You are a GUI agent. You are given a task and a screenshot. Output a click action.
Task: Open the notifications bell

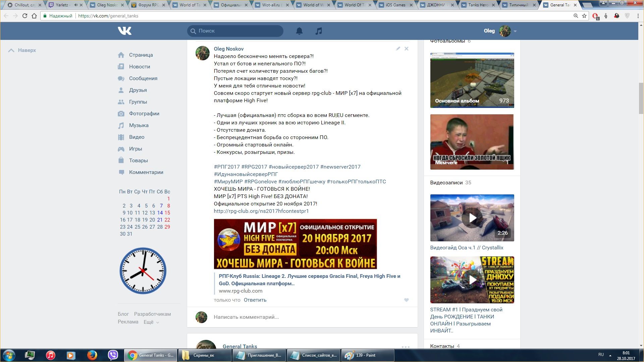coord(299,31)
